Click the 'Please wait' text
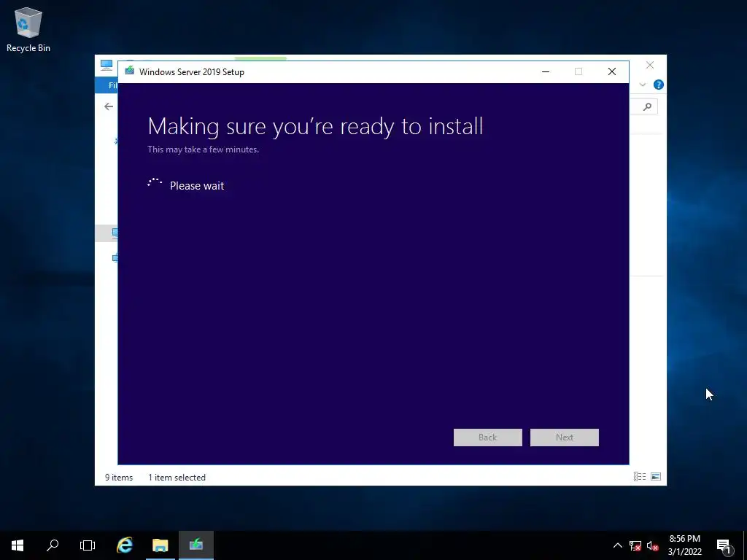This screenshot has height=560, width=747. [197, 186]
